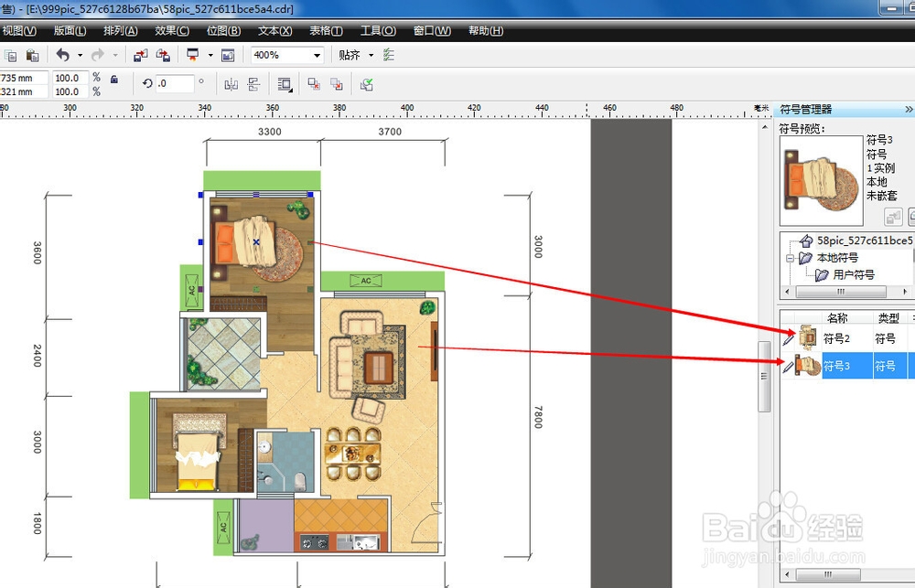The height and width of the screenshot is (588, 915).
Task: Click the Paste clipboard icon
Action: pyautogui.click(x=33, y=56)
